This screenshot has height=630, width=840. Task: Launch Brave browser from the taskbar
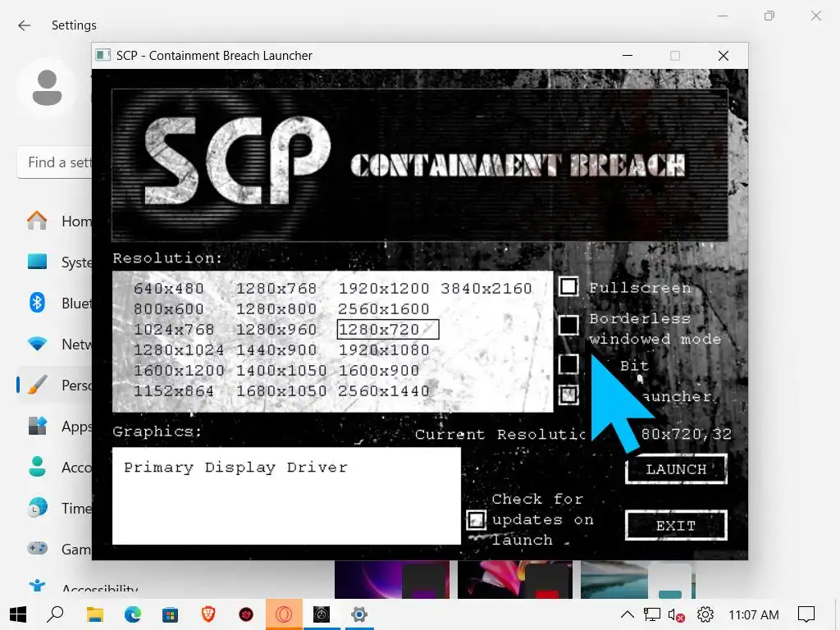[208, 614]
